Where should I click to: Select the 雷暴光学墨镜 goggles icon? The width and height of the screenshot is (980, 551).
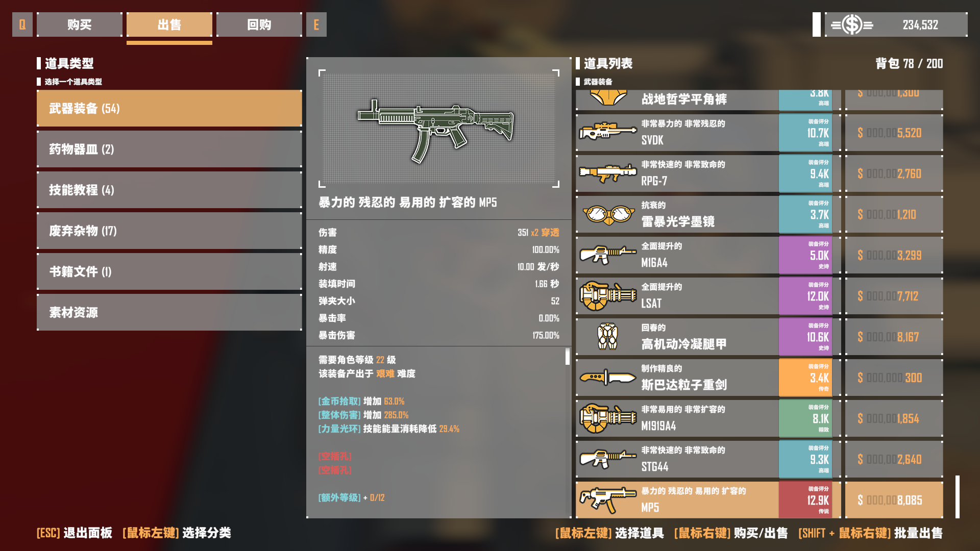pyautogui.click(x=607, y=214)
